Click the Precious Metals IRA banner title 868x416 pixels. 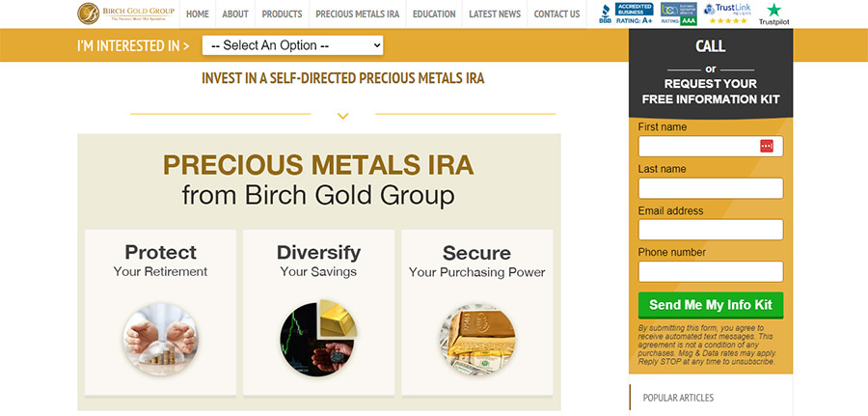[318, 164]
